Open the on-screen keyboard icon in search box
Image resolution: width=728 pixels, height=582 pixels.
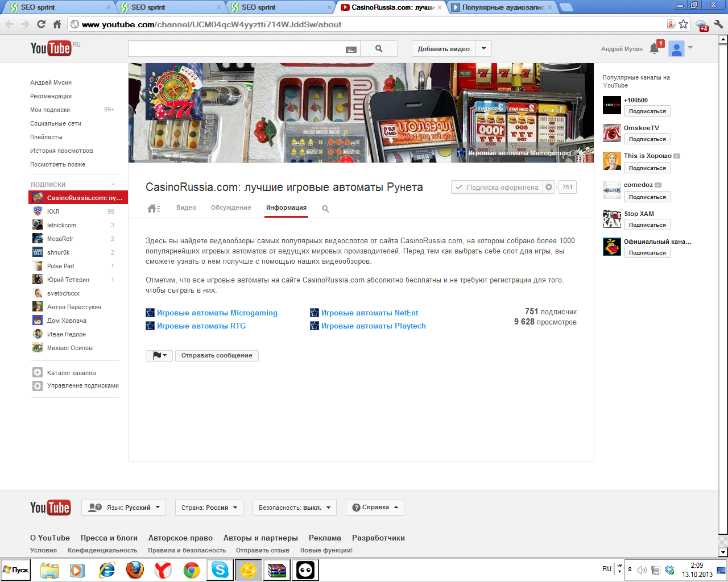[x=351, y=49]
